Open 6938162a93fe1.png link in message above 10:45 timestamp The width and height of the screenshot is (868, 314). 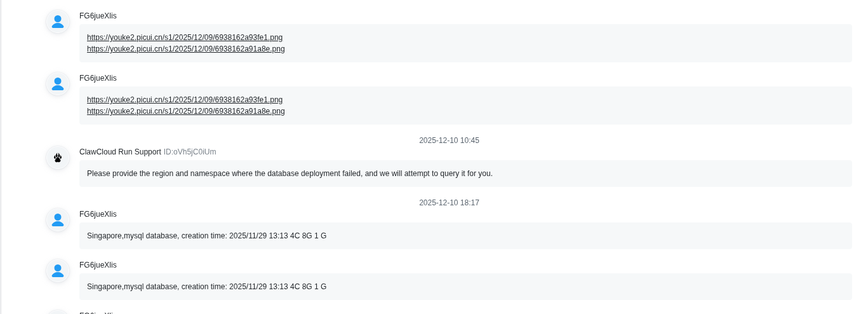pyautogui.click(x=185, y=100)
